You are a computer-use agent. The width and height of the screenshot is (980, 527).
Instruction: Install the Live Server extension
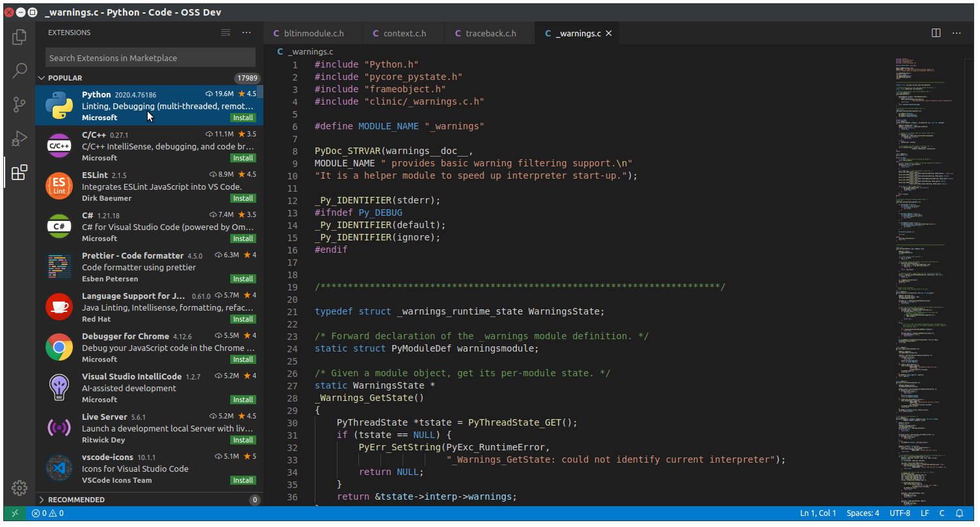click(x=243, y=440)
